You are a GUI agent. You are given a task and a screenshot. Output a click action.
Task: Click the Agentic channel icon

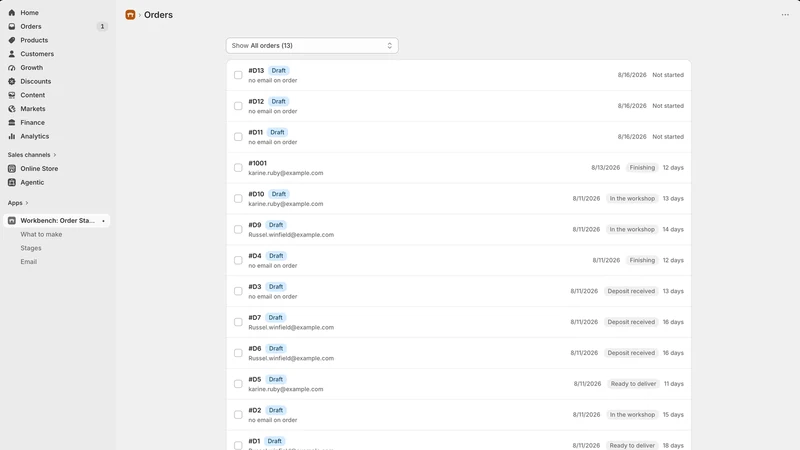click(12, 182)
